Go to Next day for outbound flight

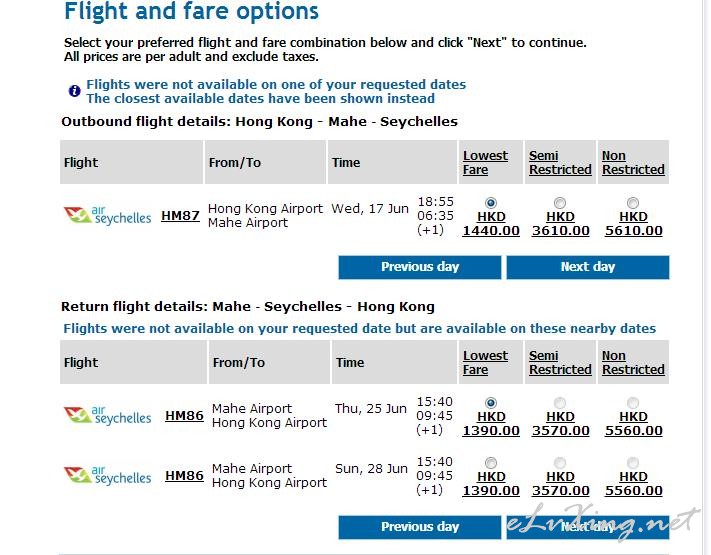(588, 267)
